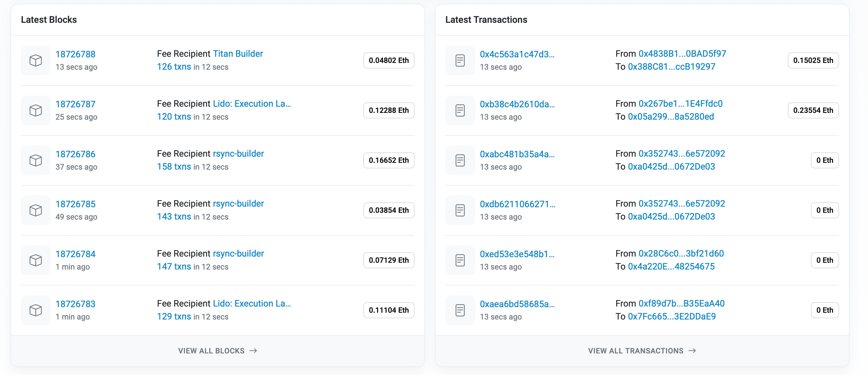868x375 pixels.
Task: Click the document icon for transaction 0xdb6211066271
Action: pyautogui.click(x=460, y=210)
